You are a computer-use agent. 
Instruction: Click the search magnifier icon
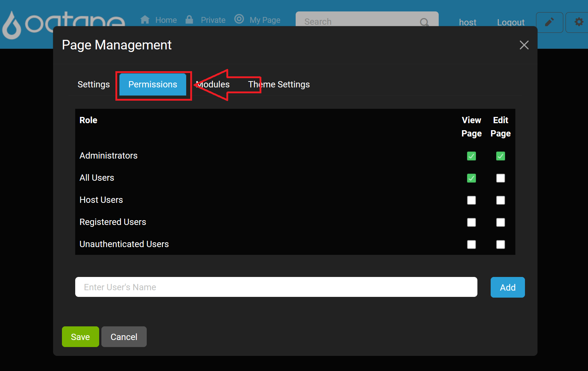[x=424, y=22]
